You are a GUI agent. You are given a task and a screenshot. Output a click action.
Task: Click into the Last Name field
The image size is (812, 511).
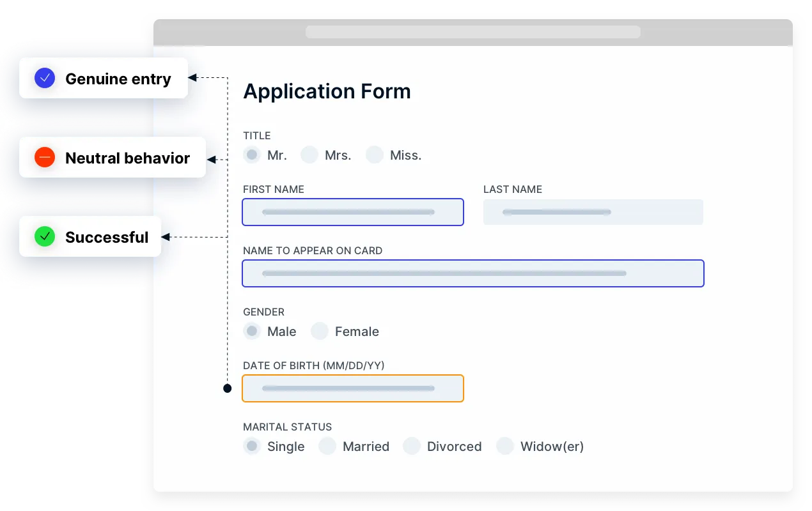(593, 212)
